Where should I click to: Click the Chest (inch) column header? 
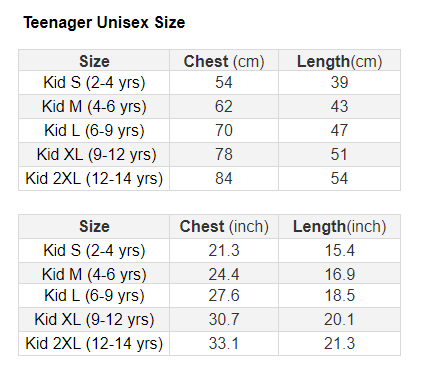tap(224, 227)
